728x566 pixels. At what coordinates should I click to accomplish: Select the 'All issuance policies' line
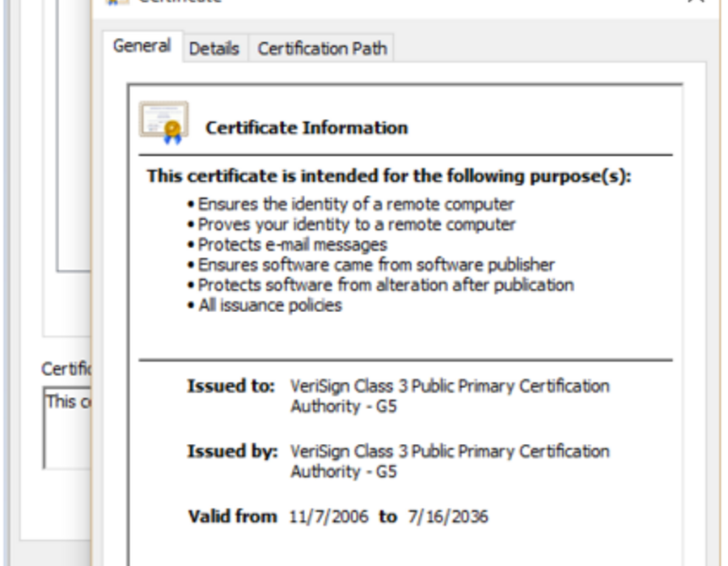[x=270, y=306]
